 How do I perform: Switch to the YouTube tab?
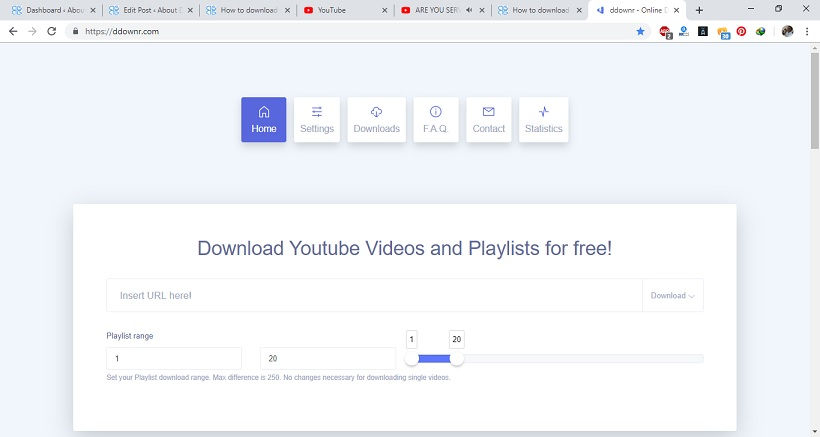click(x=343, y=10)
